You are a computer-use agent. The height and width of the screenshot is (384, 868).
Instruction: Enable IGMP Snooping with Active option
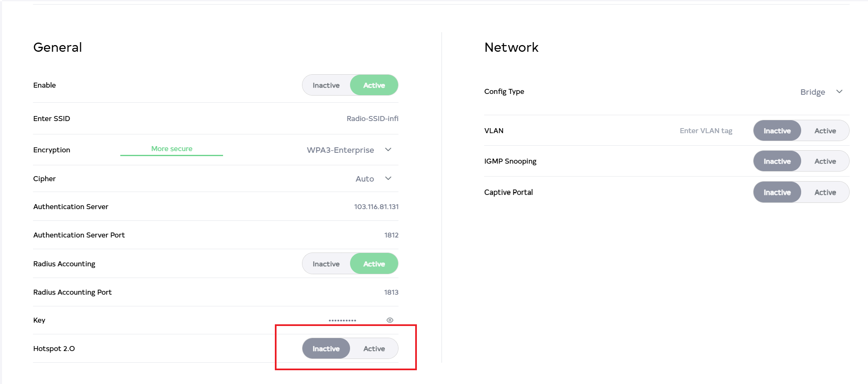pos(825,161)
